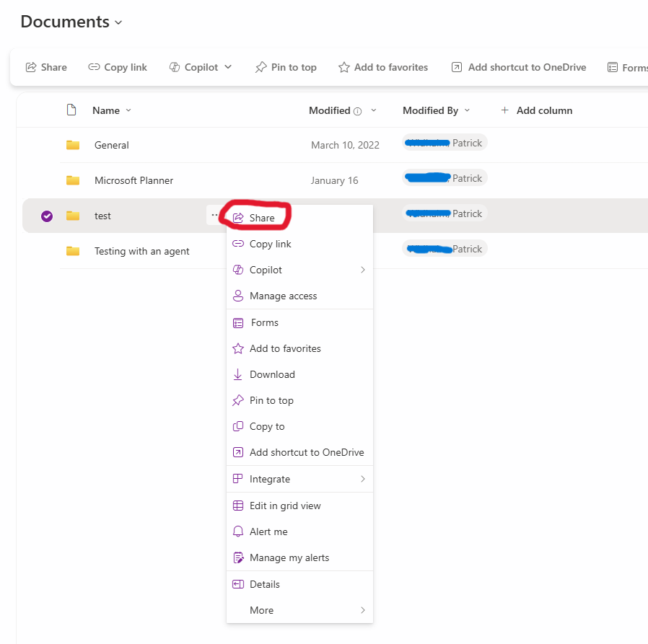Click the Add to favorites star in toolbar

pos(343,67)
